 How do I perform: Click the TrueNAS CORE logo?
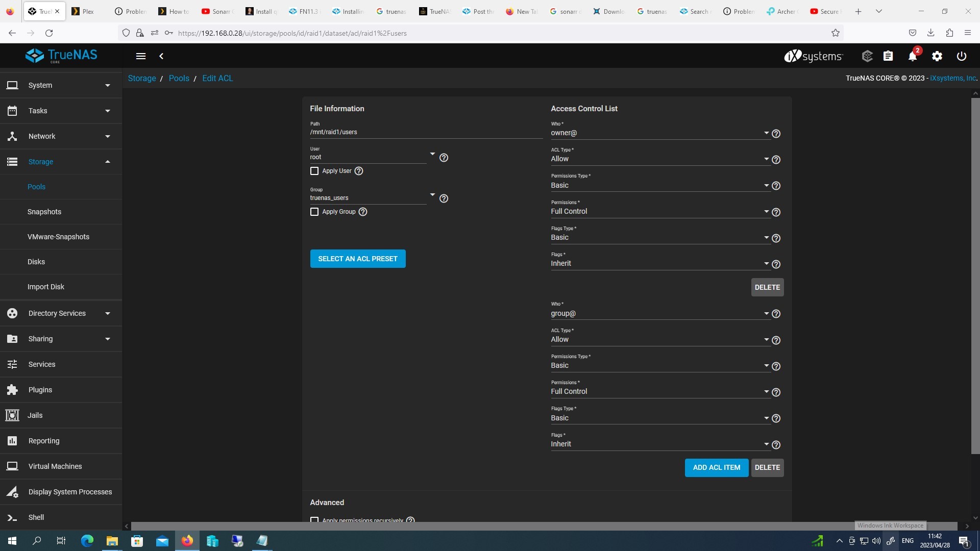[x=61, y=56]
